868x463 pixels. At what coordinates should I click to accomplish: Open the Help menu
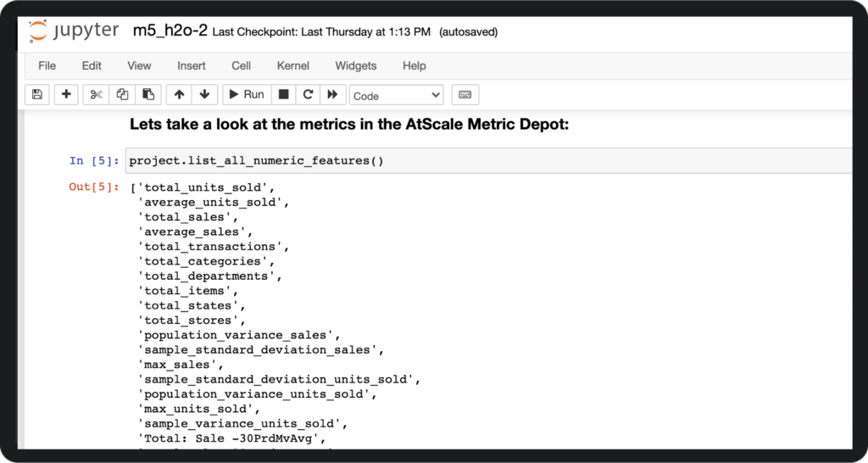pyautogui.click(x=414, y=65)
